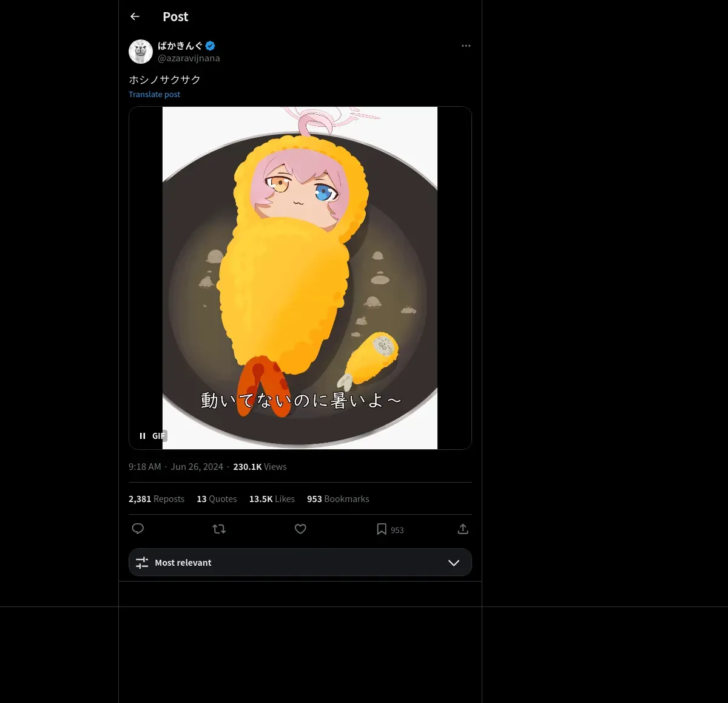Image resolution: width=728 pixels, height=703 pixels.
Task: Click the share upload icon
Action: tap(463, 529)
